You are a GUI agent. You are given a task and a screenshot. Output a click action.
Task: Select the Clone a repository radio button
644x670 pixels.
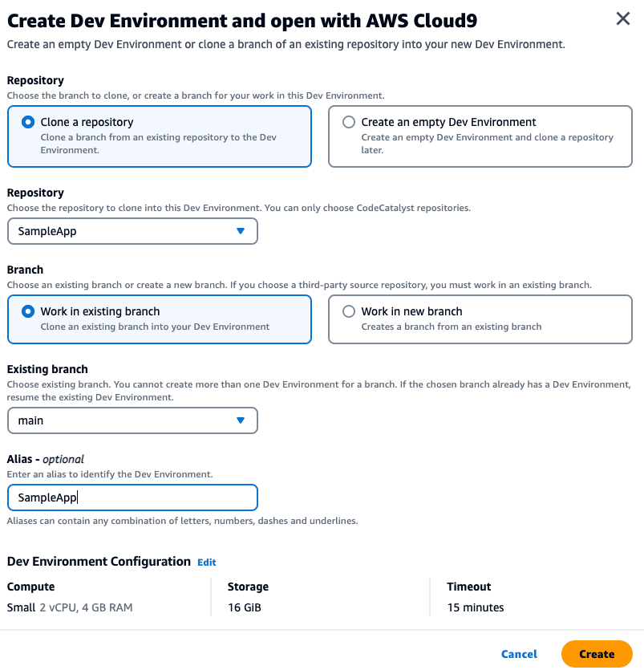[x=29, y=123]
